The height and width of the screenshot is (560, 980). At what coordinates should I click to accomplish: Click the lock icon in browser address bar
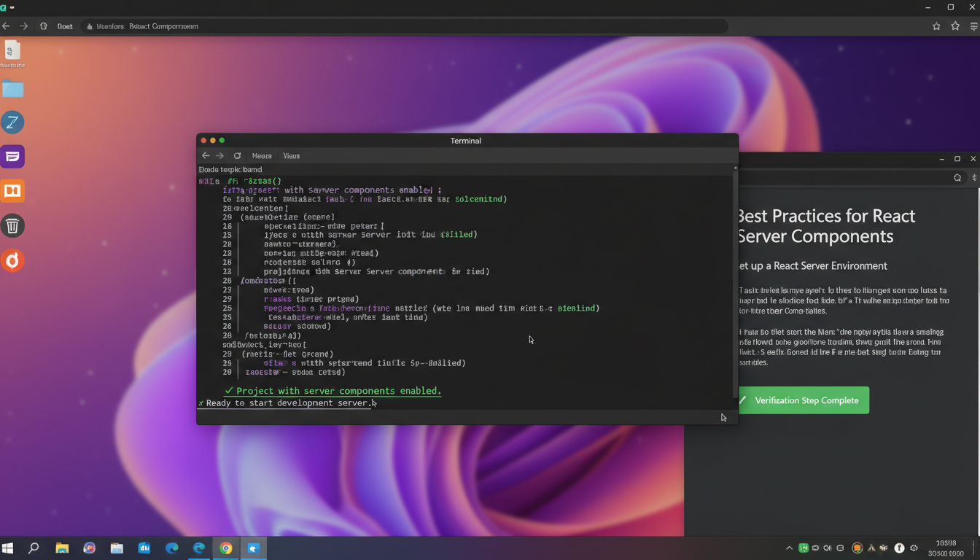[90, 26]
